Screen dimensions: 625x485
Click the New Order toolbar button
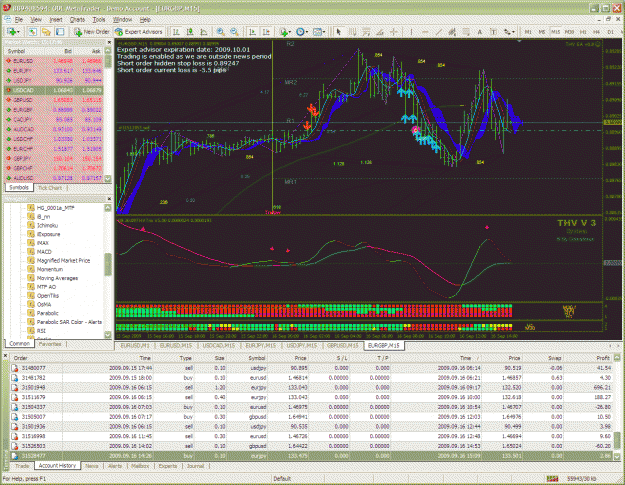coord(92,32)
